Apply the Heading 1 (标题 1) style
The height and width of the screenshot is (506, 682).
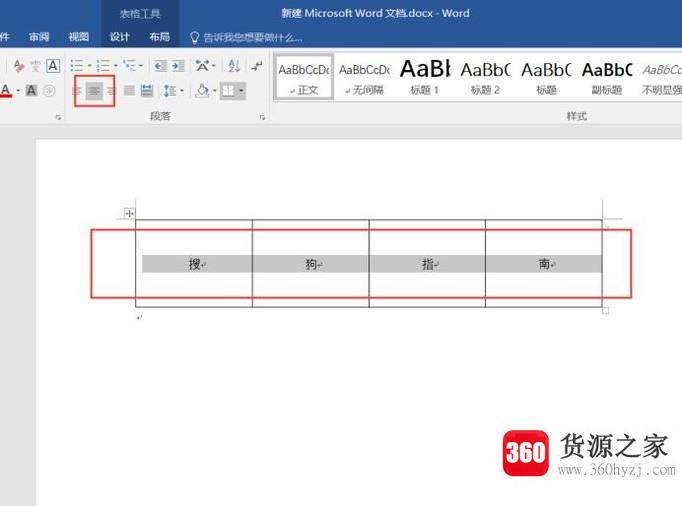click(x=425, y=78)
